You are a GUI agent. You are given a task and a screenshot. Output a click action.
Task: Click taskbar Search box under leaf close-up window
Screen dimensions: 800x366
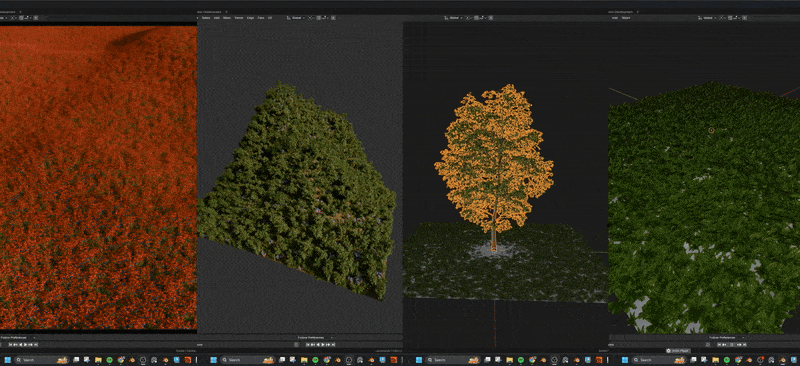[x=659, y=360]
